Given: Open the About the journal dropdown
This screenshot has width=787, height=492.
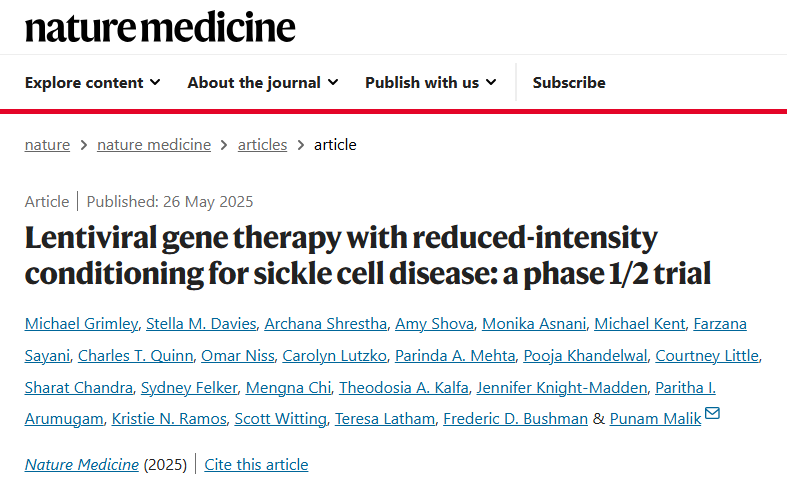Looking at the screenshot, I should click(x=263, y=82).
